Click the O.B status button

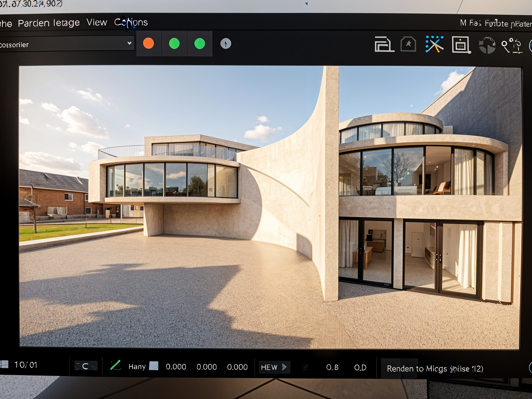pos(332,367)
